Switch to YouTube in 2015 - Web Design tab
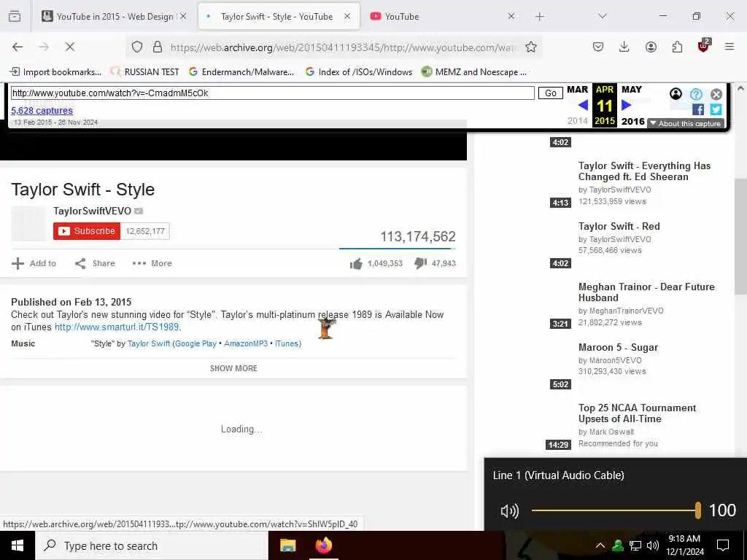 click(114, 17)
